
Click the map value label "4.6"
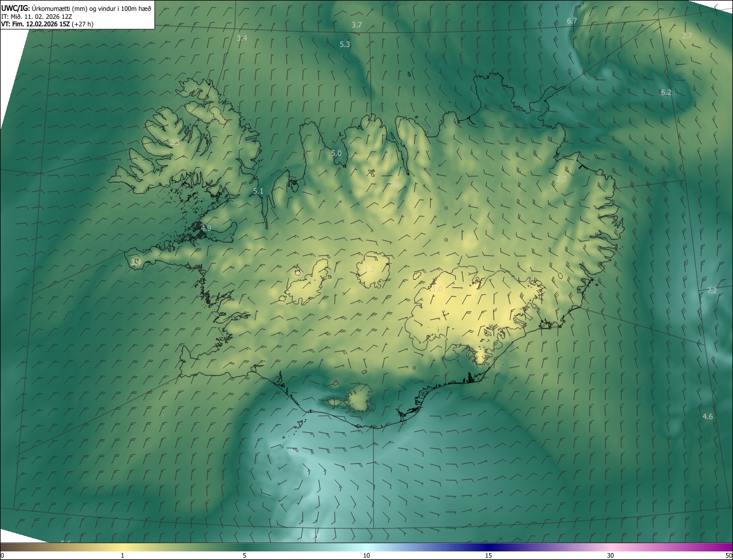point(708,416)
